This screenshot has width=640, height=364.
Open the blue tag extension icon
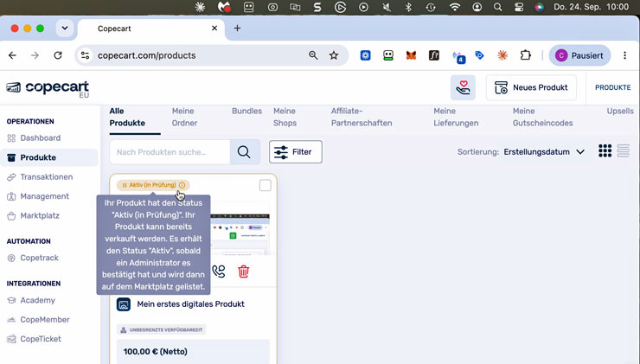[x=480, y=55]
